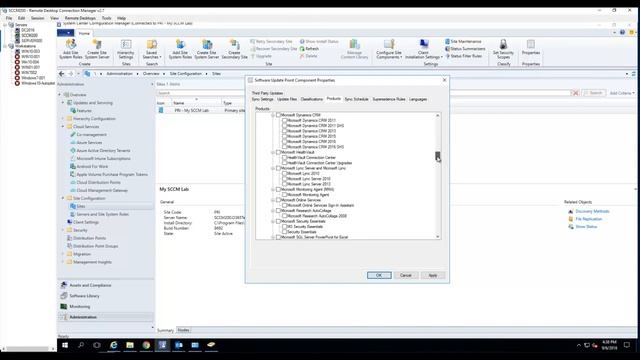Check Microsoft Lync 2010 checkbox
The width and height of the screenshot is (640, 360).
(x=284, y=173)
